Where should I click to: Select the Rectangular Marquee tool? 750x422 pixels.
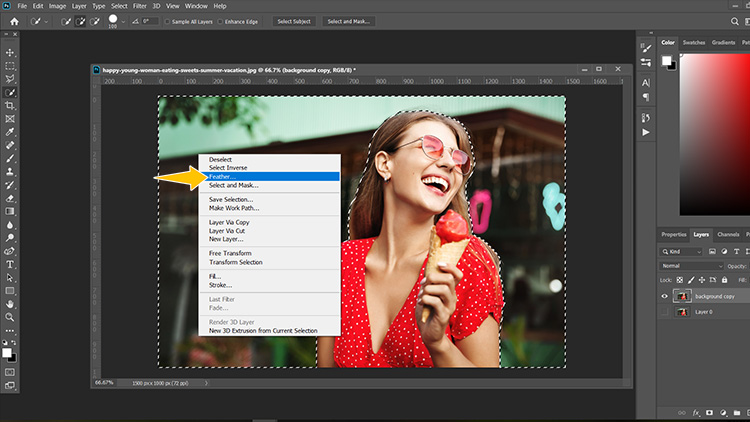pos(10,66)
